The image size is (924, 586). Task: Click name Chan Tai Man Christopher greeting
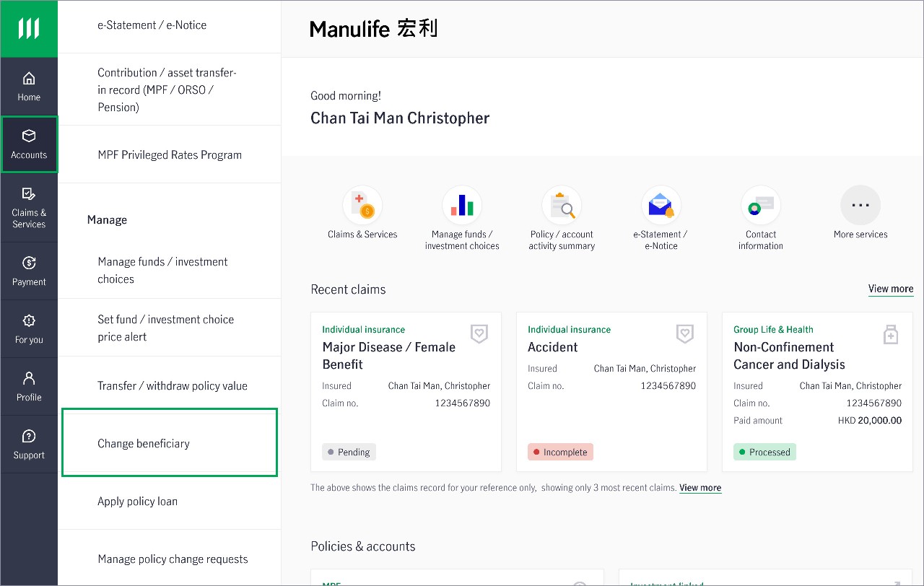(400, 118)
